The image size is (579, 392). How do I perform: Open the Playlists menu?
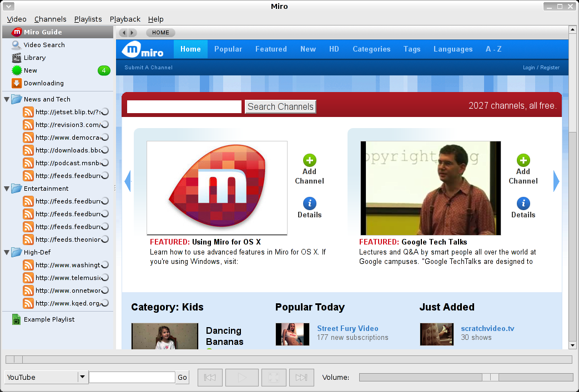(88, 19)
